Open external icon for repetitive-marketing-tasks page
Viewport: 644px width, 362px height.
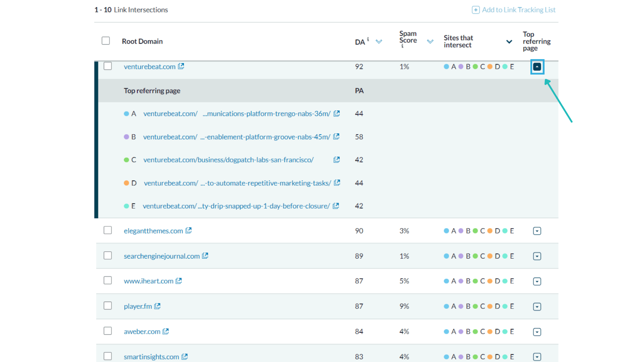click(337, 183)
